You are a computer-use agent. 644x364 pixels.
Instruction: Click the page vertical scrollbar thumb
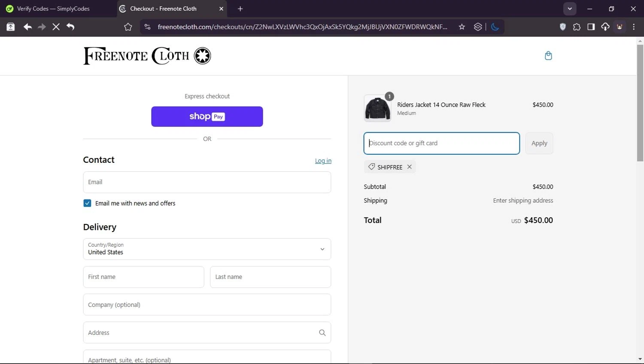coord(640,103)
